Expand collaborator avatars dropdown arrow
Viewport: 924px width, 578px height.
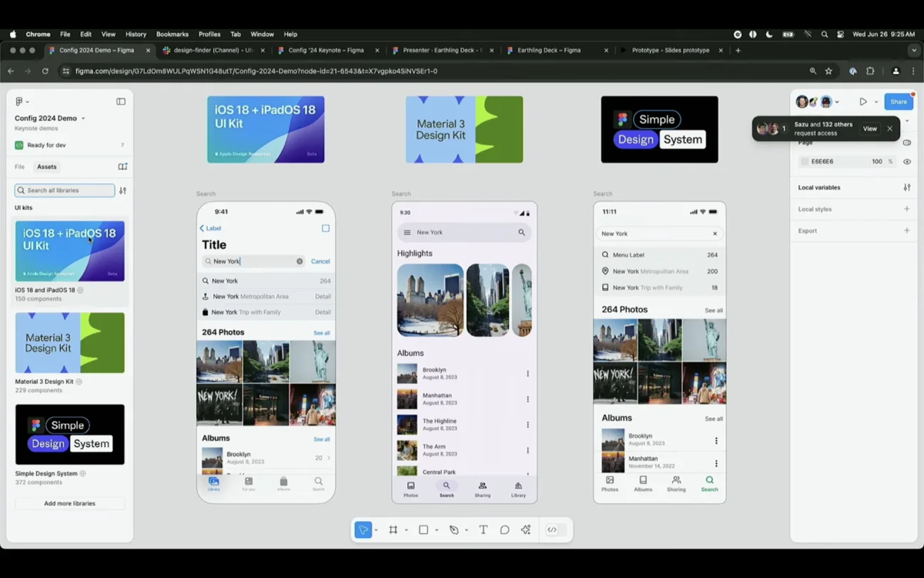(x=837, y=102)
